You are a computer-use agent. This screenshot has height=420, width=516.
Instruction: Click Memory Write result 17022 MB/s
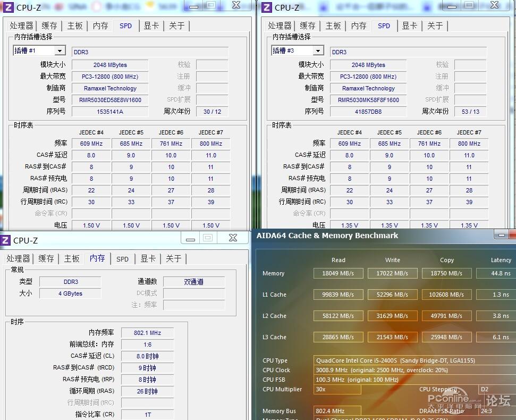[x=392, y=273]
